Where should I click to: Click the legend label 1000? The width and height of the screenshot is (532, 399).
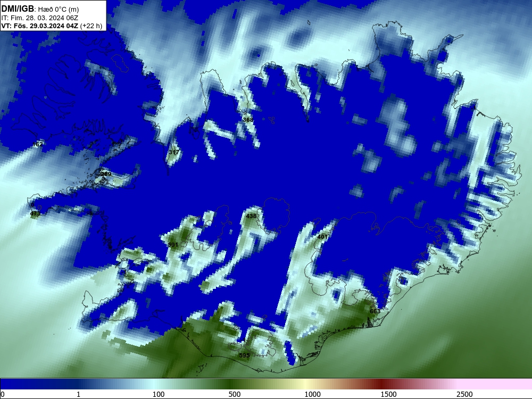312,394
